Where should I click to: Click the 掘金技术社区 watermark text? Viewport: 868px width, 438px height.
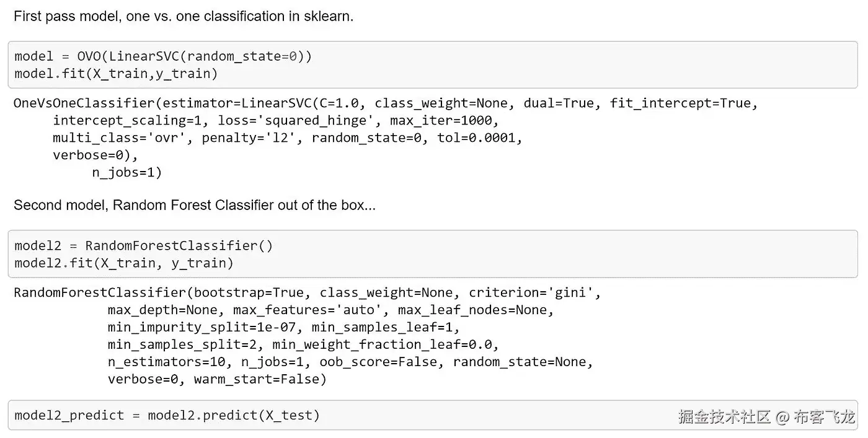(x=724, y=417)
